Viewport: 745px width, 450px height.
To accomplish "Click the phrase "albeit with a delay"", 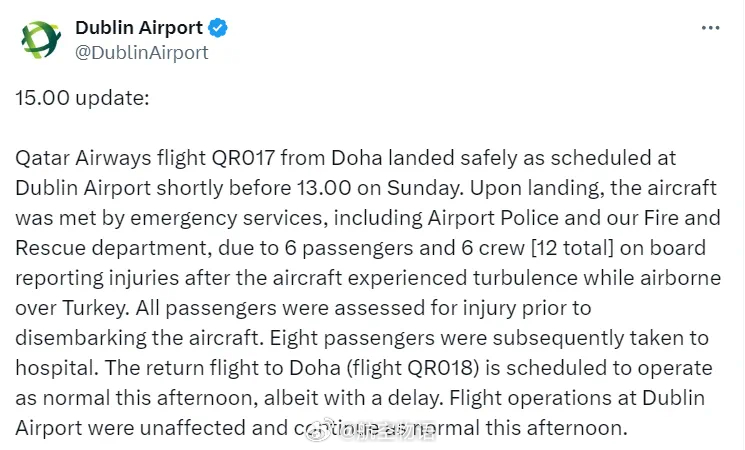I will [353, 398].
